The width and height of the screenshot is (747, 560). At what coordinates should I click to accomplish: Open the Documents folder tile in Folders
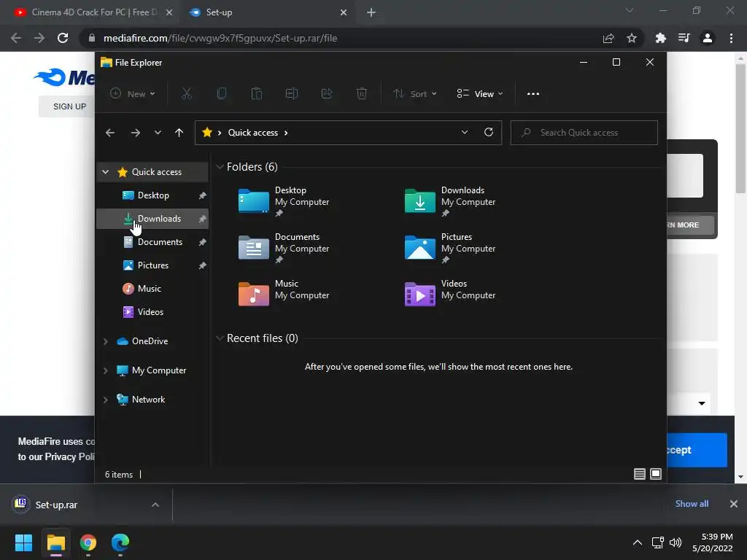click(x=284, y=249)
